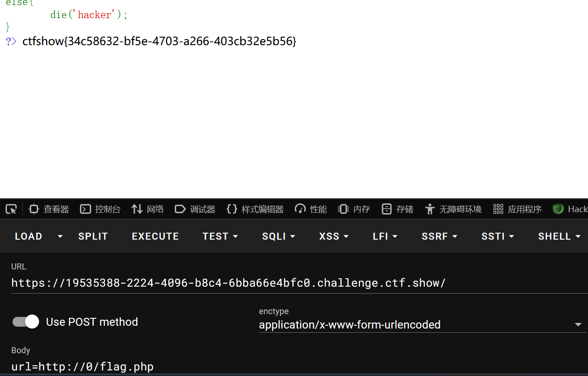Open the Memory (内存) panel
Screen dimensions: 588x376
tap(354, 209)
